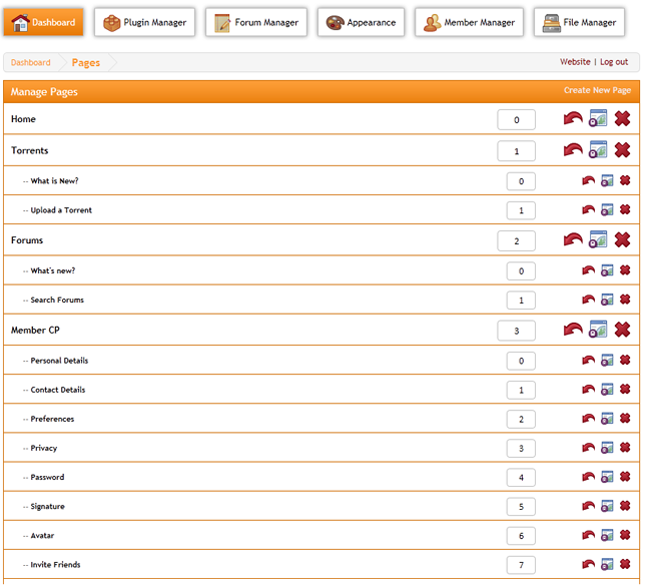This screenshot has width=647, height=585.
Task: Click the red arrow icon in Home row
Action: 573,119
